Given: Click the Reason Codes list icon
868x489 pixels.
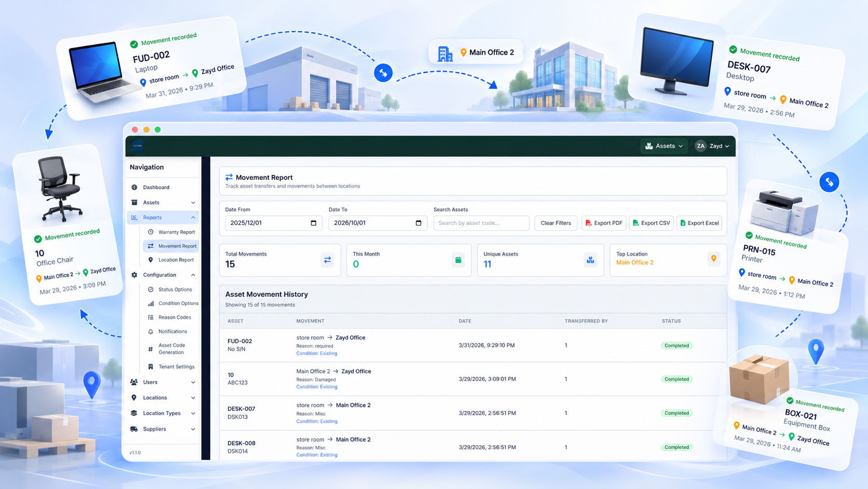Looking at the screenshot, I should (x=151, y=318).
